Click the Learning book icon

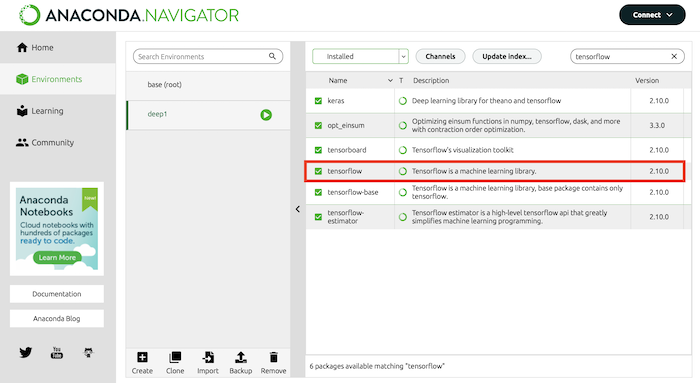(x=22, y=111)
